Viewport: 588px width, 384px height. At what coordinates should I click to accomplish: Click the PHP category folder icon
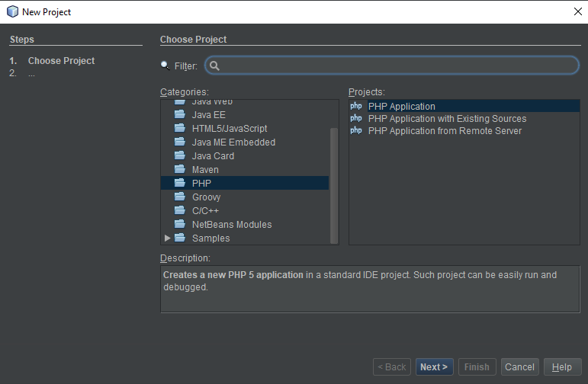tap(180, 183)
